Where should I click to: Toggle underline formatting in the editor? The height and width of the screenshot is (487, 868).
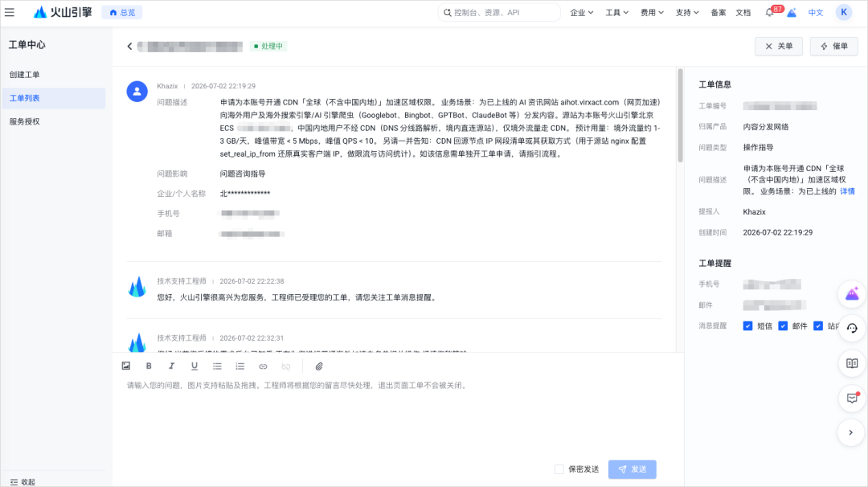[194, 366]
